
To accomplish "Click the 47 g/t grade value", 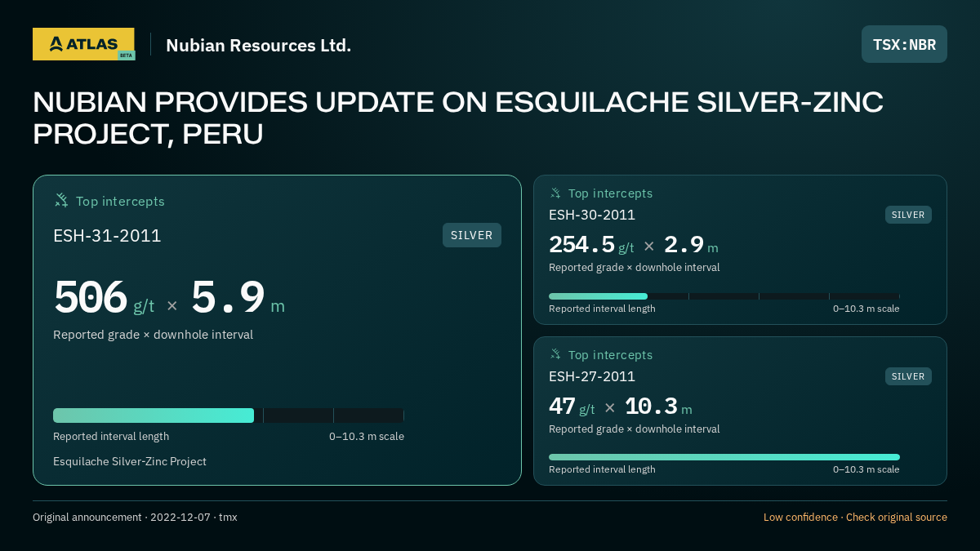I will tap(572, 407).
